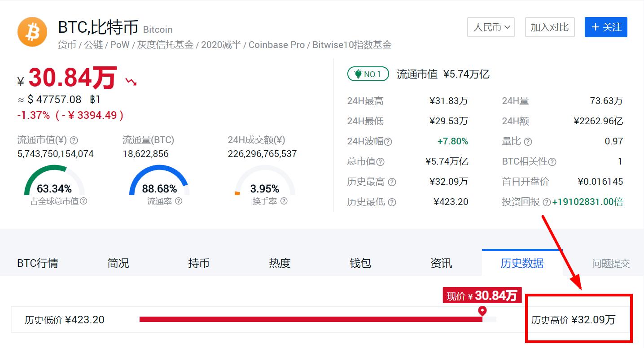This screenshot has width=644, height=348.
Task: Switch to the 热度 tab
Action: 280,263
